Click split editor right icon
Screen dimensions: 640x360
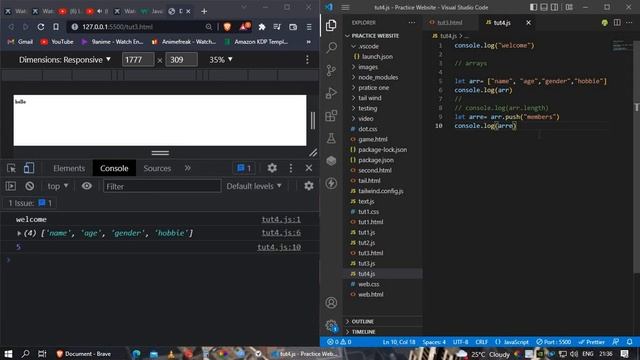[617, 22]
